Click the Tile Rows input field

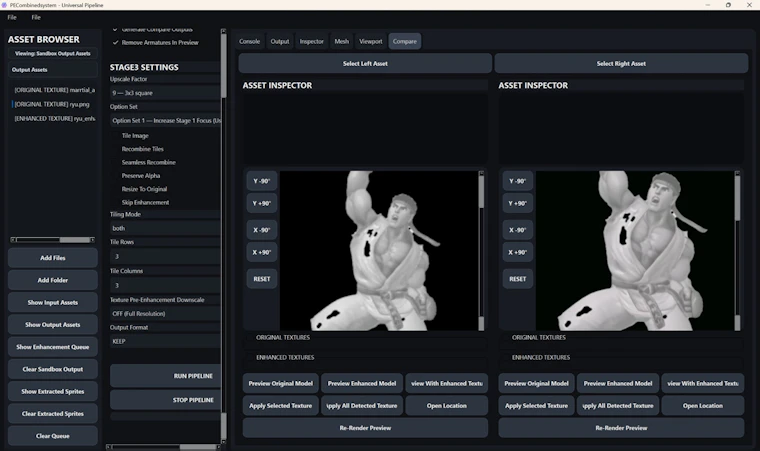(165, 256)
